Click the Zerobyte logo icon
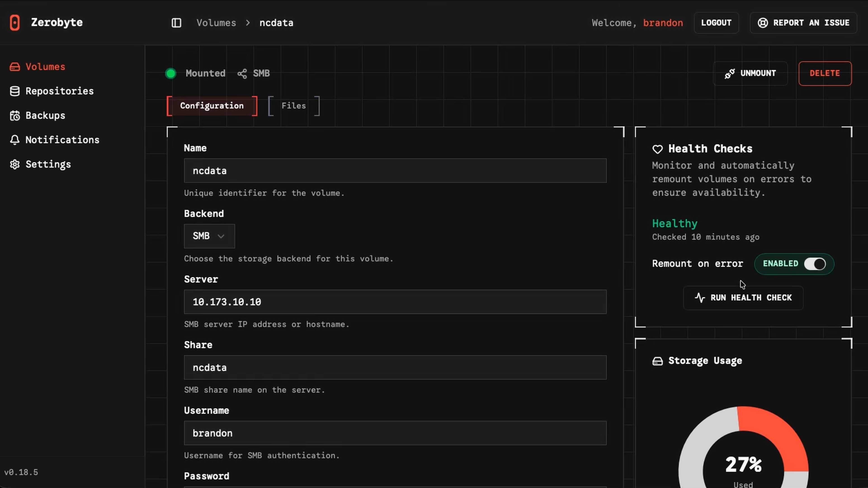This screenshot has height=488, width=868. pyautogui.click(x=15, y=22)
